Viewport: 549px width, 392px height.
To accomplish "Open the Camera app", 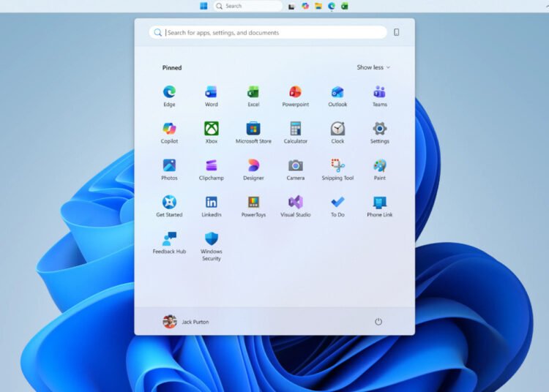I will (296, 169).
